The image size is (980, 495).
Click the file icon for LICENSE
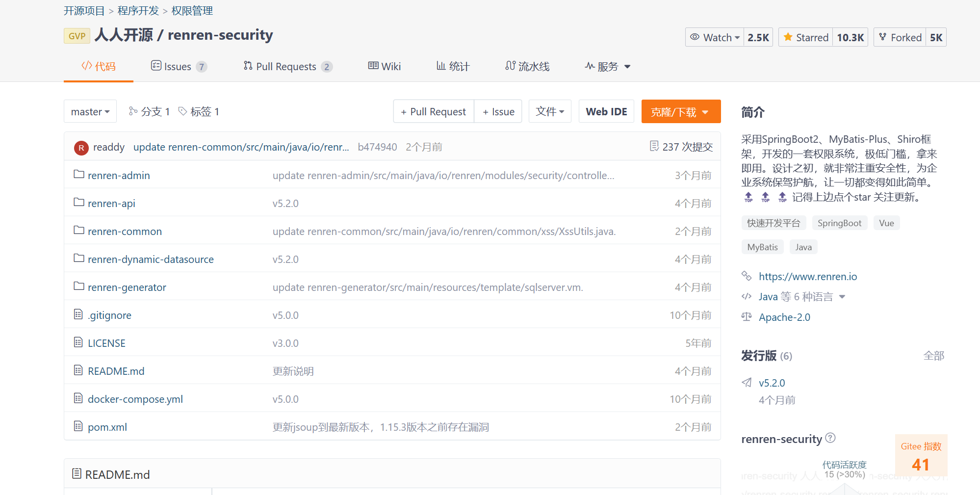78,342
